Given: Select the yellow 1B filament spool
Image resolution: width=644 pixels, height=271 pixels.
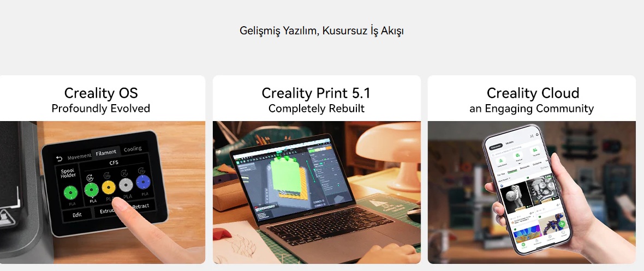Looking at the screenshot, I should (109, 188).
